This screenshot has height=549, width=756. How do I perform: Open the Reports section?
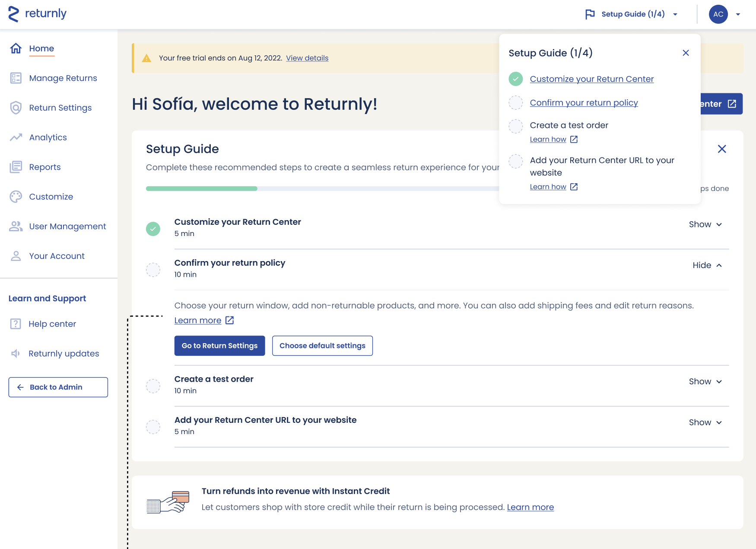click(45, 167)
